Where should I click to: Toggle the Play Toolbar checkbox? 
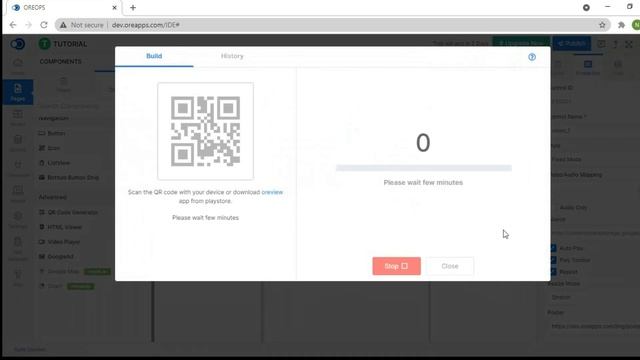point(553,260)
